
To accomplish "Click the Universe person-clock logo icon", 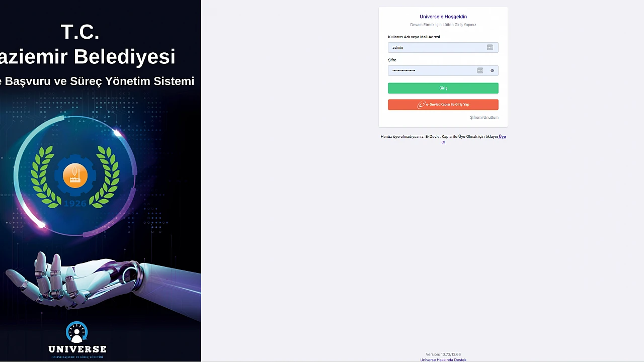I will (x=76, y=332).
